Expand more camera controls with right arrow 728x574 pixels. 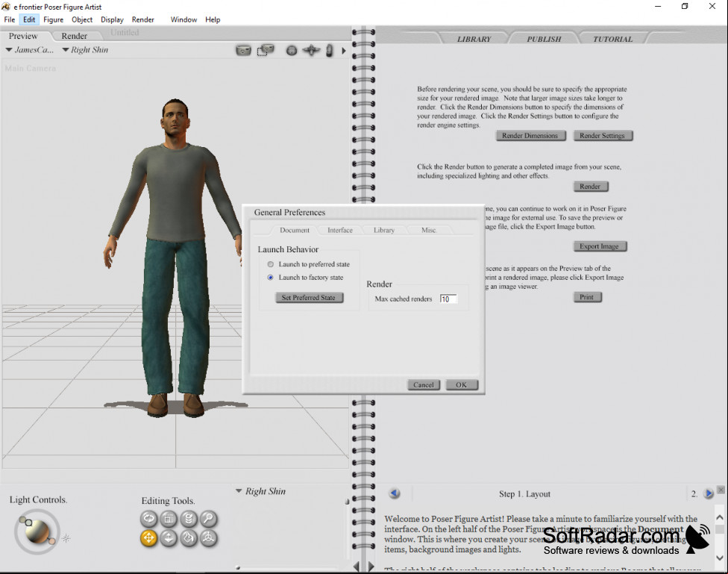[344, 50]
